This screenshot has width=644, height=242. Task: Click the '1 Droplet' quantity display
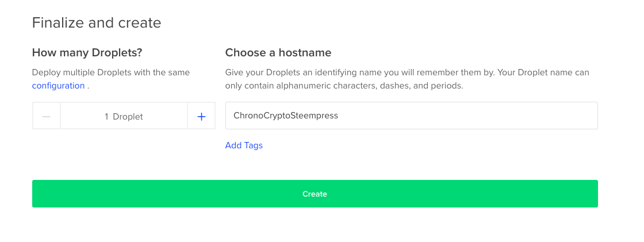pos(124,116)
